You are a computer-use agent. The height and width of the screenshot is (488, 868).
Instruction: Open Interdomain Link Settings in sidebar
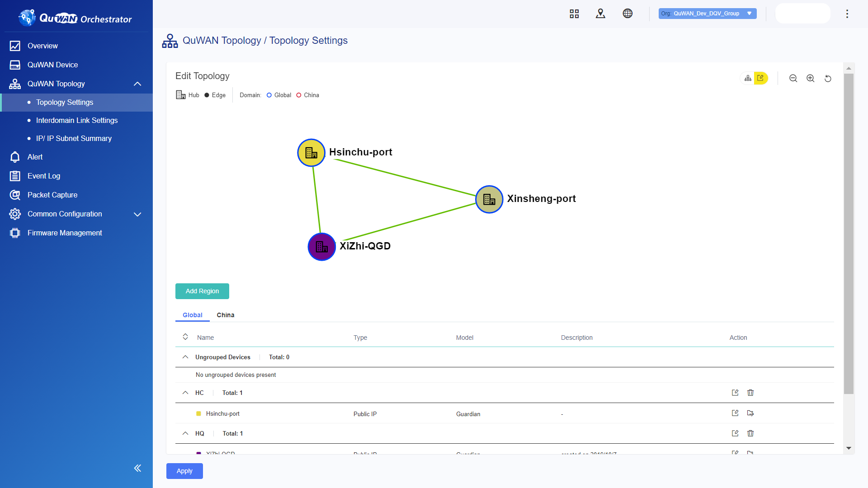pyautogui.click(x=76, y=121)
